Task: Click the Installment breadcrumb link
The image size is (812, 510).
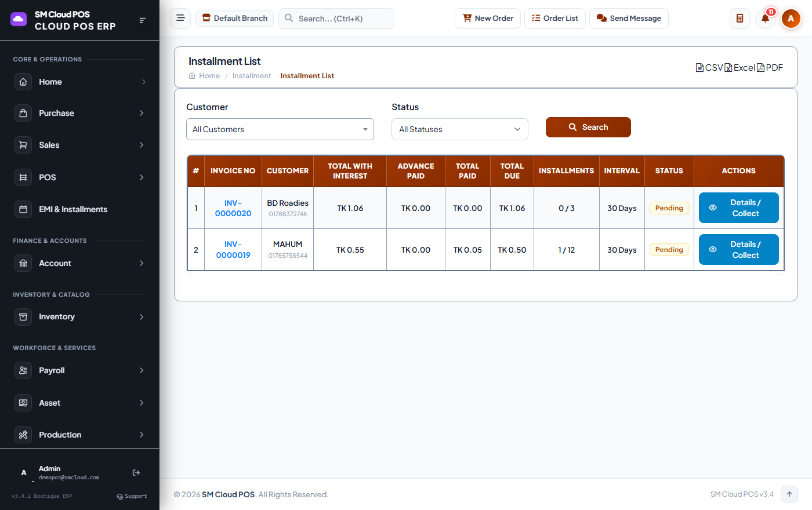Action: pos(252,76)
